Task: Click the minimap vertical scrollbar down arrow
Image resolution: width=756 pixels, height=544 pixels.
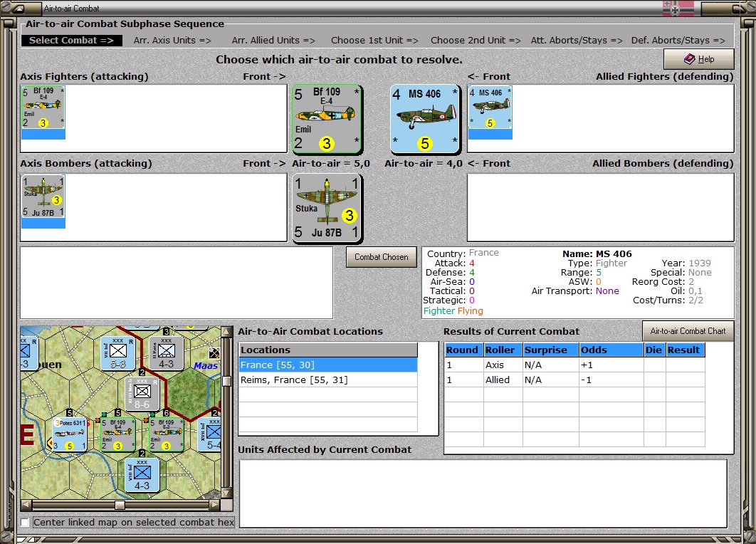Action: pyautogui.click(x=226, y=493)
